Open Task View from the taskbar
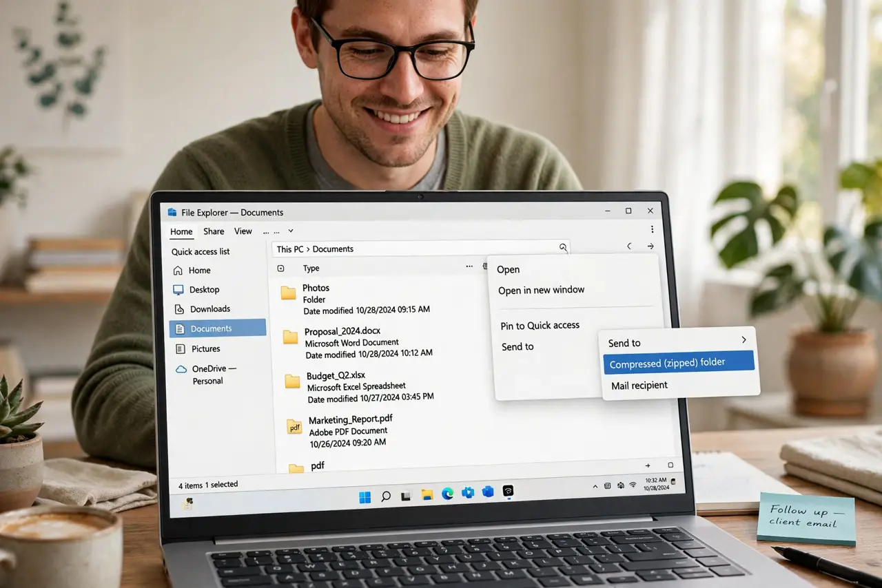 pos(407,495)
